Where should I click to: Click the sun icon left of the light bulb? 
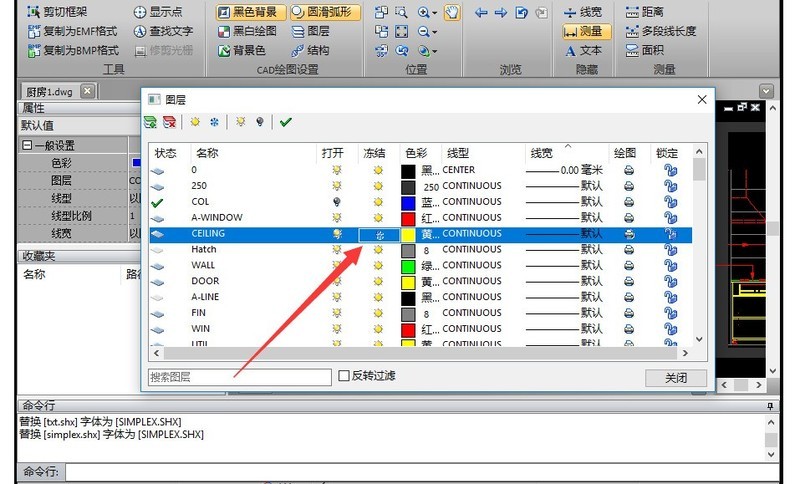pos(240,122)
